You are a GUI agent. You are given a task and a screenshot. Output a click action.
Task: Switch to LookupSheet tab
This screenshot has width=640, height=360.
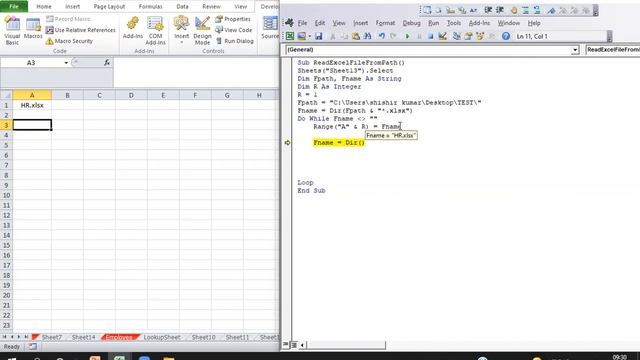point(162,337)
